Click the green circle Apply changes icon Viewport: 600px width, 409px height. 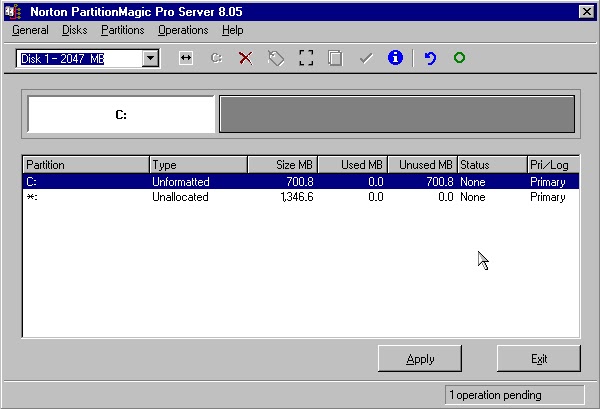pos(460,58)
